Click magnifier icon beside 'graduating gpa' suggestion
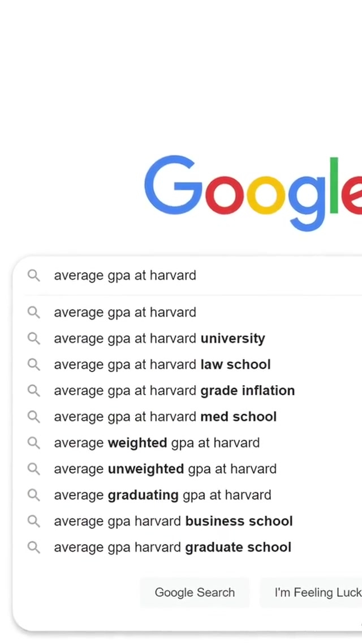 (34, 495)
